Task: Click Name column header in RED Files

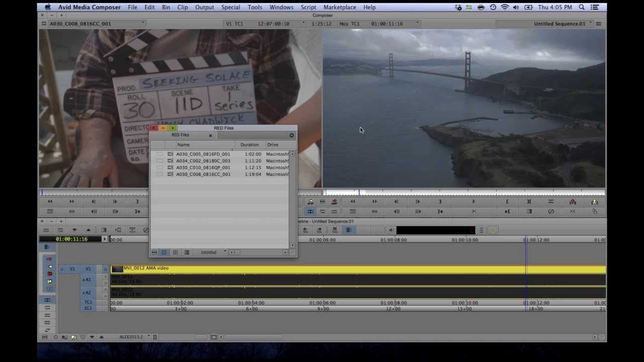Action: pos(204,145)
